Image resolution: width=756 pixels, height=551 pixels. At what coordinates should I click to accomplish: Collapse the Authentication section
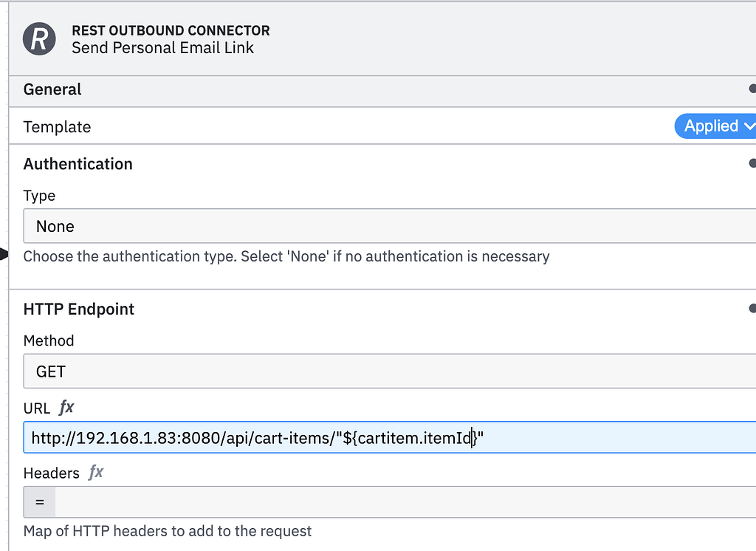(x=78, y=164)
